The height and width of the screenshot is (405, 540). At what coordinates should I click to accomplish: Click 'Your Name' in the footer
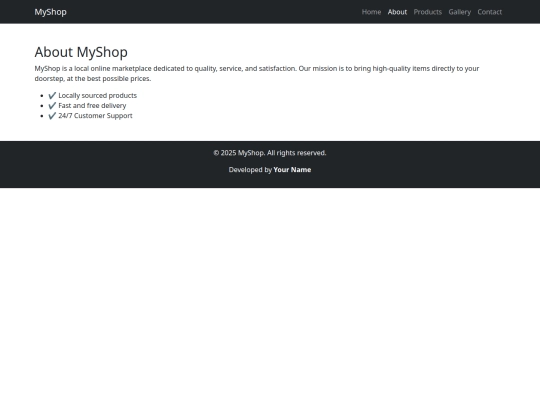pyautogui.click(x=292, y=169)
